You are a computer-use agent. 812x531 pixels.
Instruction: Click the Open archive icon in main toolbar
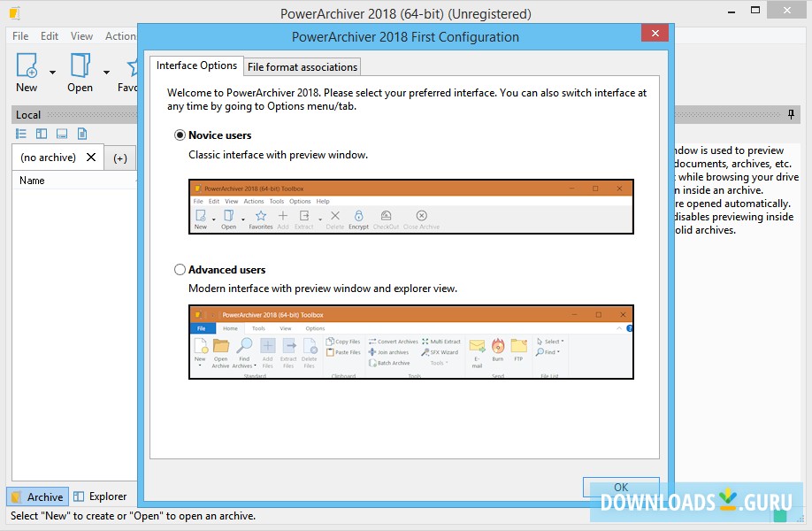click(80, 65)
